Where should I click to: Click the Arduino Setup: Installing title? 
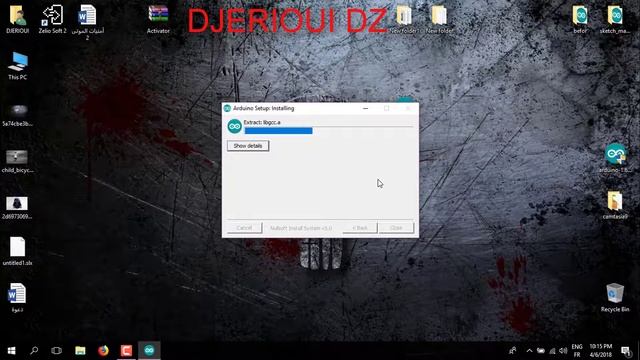[264, 108]
